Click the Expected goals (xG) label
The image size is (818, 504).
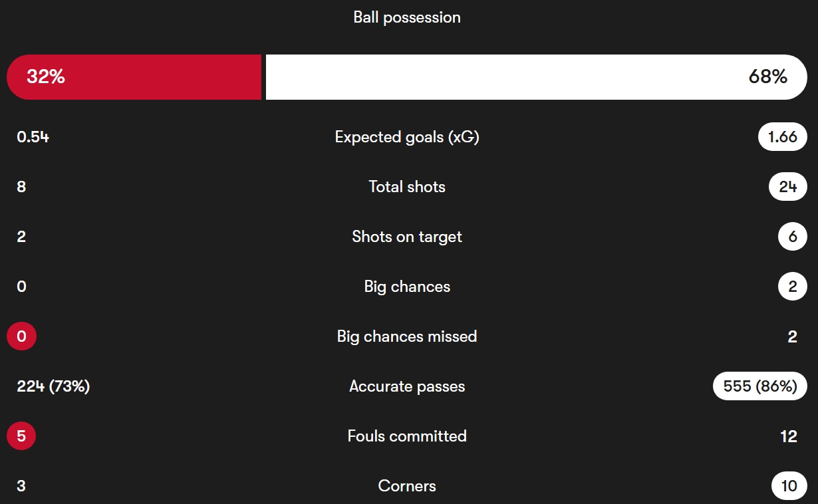click(407, 137)
